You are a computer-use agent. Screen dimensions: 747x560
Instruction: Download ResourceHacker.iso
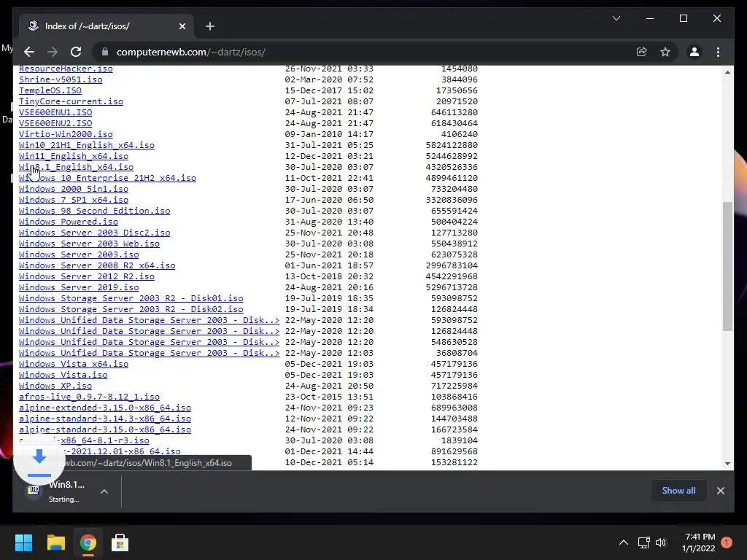66,69
